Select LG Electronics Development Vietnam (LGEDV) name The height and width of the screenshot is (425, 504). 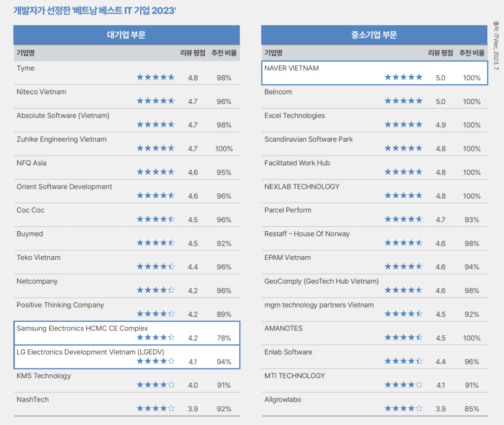click(x=91, y=352)
